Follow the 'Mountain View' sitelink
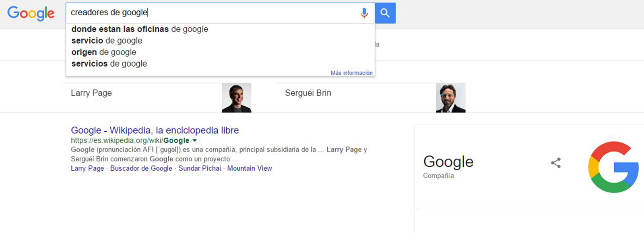The image size is (644, 233). pos(250,168)
